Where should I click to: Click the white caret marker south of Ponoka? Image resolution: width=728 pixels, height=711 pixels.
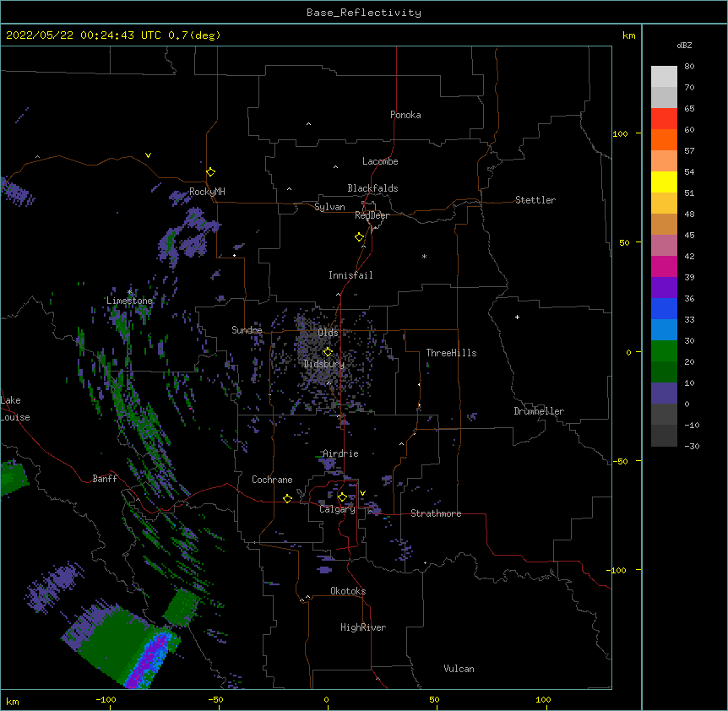308,124
